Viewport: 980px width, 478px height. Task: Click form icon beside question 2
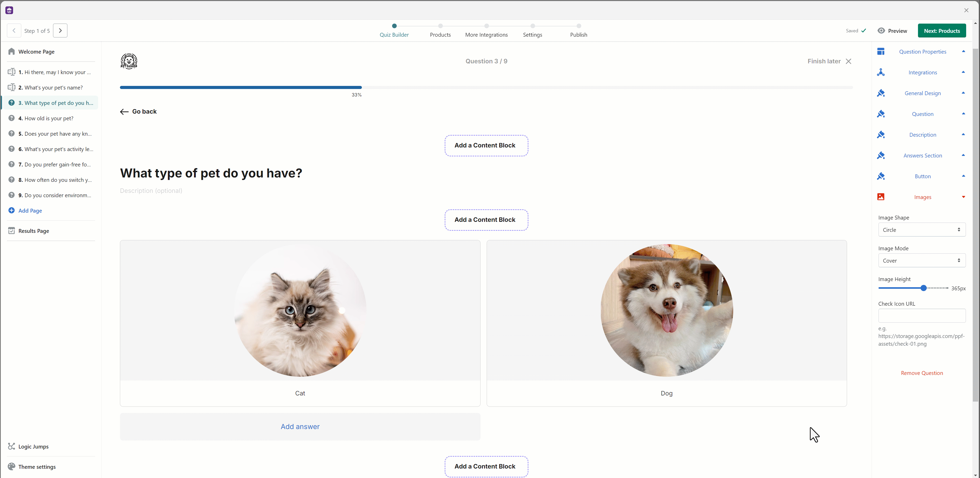12,87
